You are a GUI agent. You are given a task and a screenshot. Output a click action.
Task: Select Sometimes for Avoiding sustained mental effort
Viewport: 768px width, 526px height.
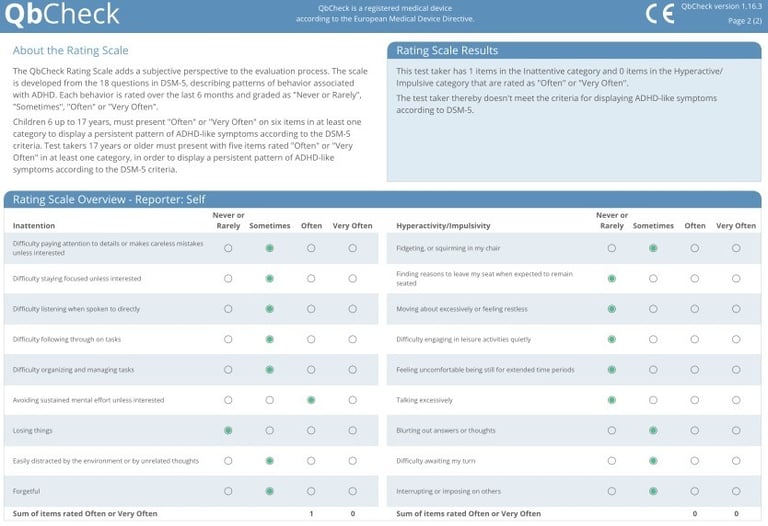pyautogui.click(x=269, y=400)
